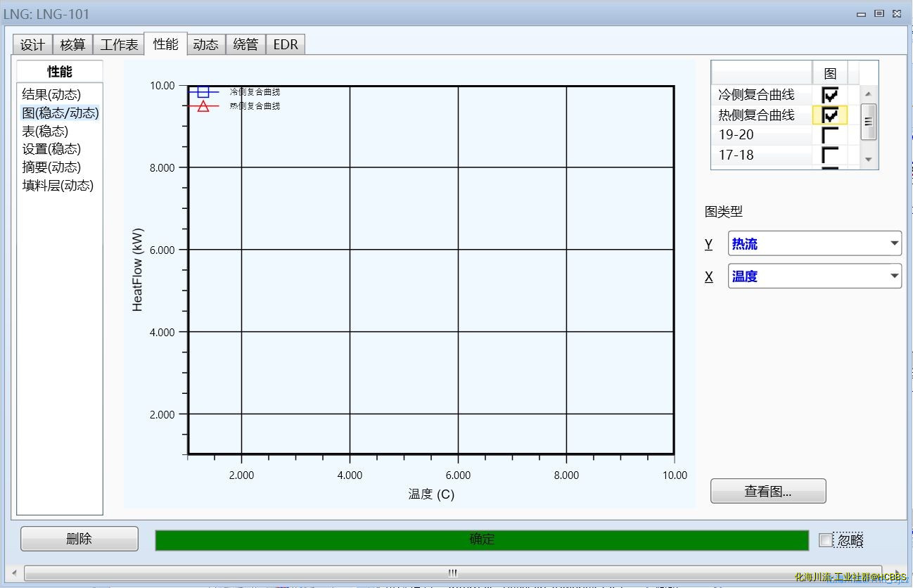Open the Y axis 热流 dropdown
913x588 pixels.
894,244
